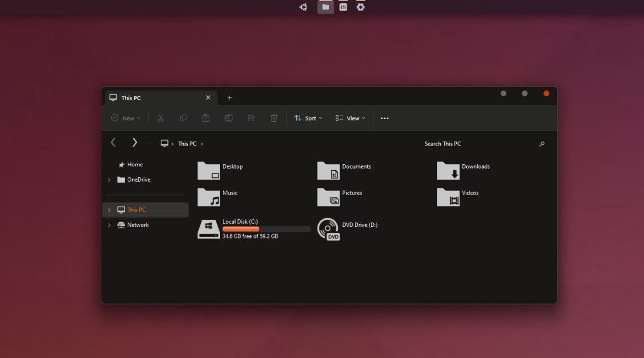The image size is (644, 358).
Task: Click the mixer sliders icon in top dock
Action: (343, 7)
